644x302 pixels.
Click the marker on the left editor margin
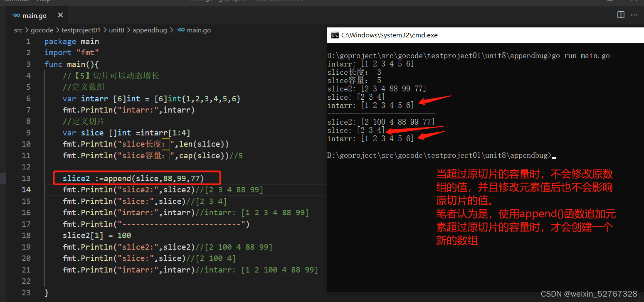(2, 178)
